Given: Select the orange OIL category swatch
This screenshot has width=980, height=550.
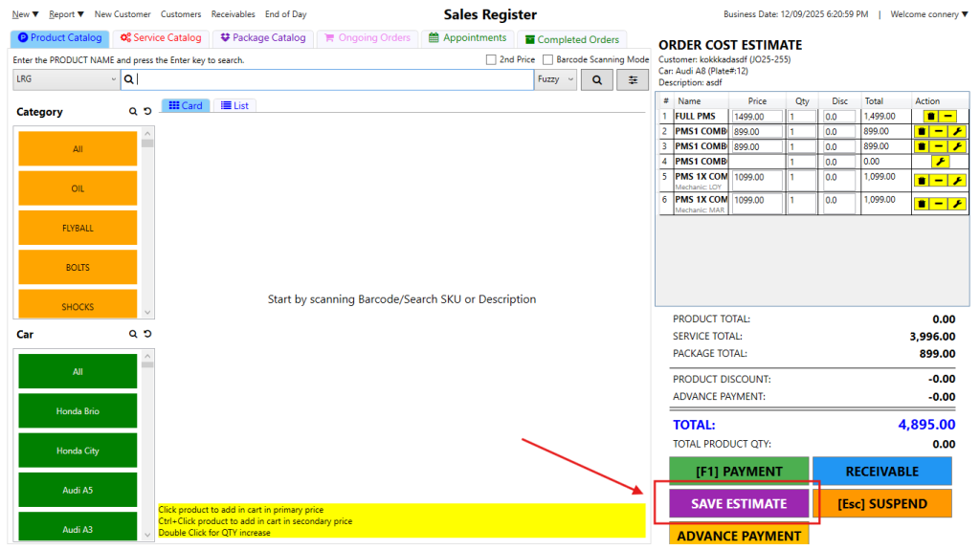Looking at the screenshot, I should pos(78,188).
